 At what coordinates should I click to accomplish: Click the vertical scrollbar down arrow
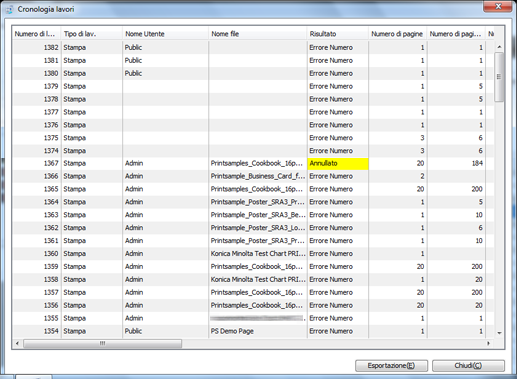499,333
